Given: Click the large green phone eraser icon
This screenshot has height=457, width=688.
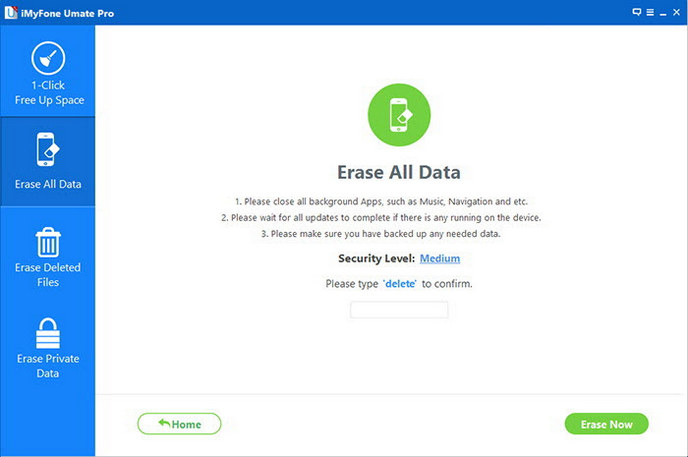Looking at the screenshot, I should point(399,114).
